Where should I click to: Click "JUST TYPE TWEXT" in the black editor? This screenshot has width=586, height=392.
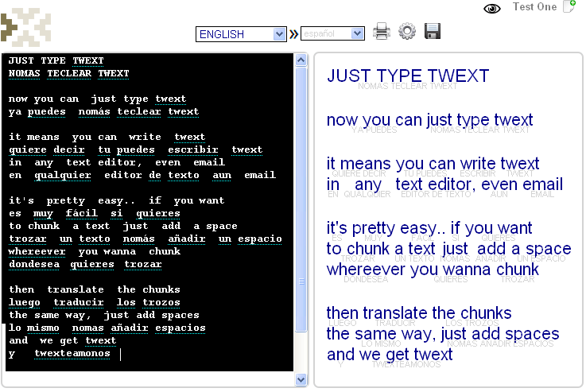[56, 60]
